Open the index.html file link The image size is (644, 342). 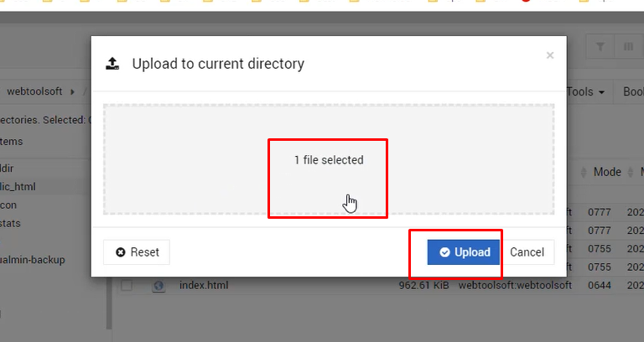pos(204,285)
